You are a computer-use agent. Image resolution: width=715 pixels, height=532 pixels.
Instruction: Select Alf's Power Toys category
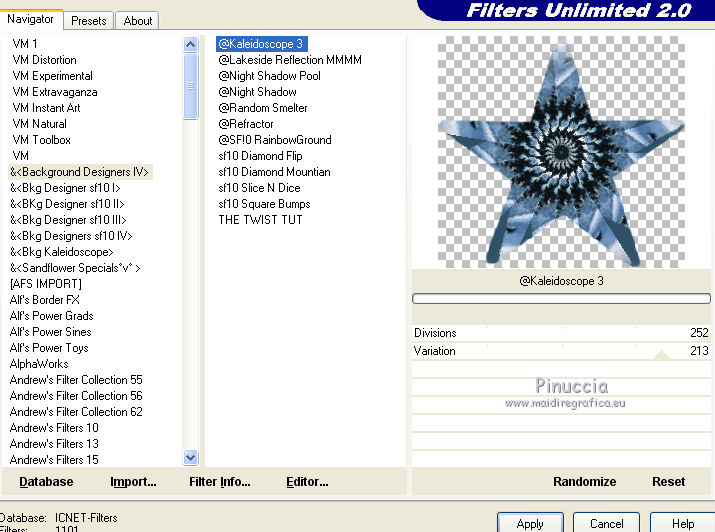[x=49, y=347]
